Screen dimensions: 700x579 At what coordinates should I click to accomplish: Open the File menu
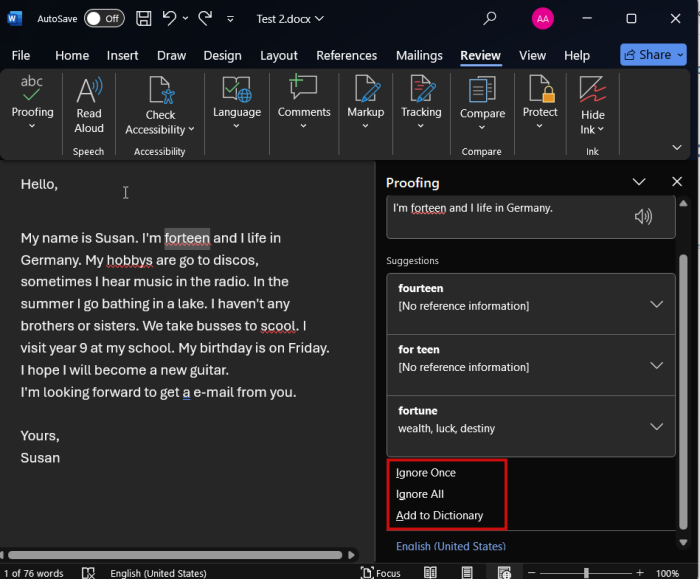21,55
